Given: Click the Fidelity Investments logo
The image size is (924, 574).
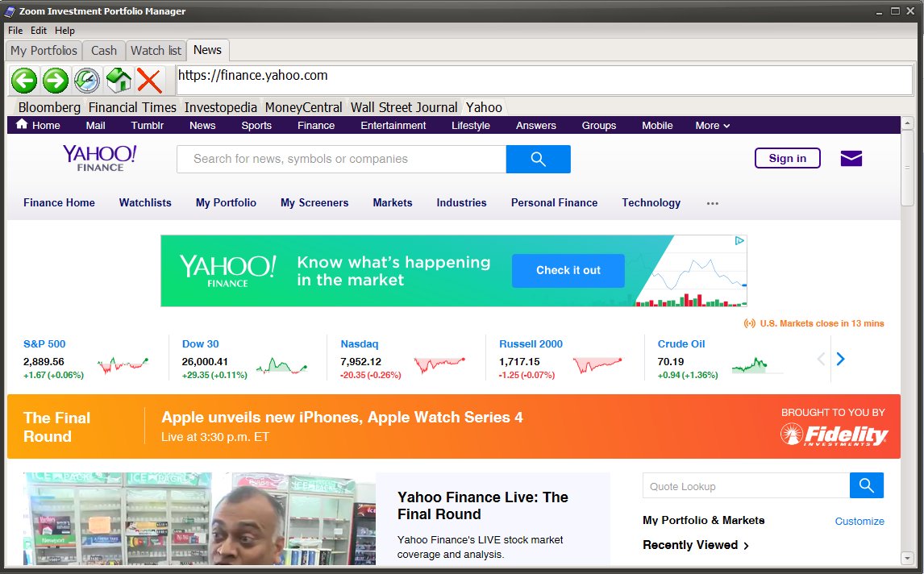Looking at the screenshot, I should 834,435.
